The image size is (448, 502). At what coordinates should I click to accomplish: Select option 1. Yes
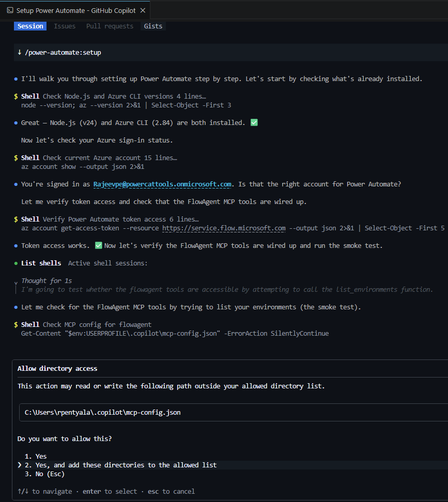pyautogui.click(x=36, y=456)
